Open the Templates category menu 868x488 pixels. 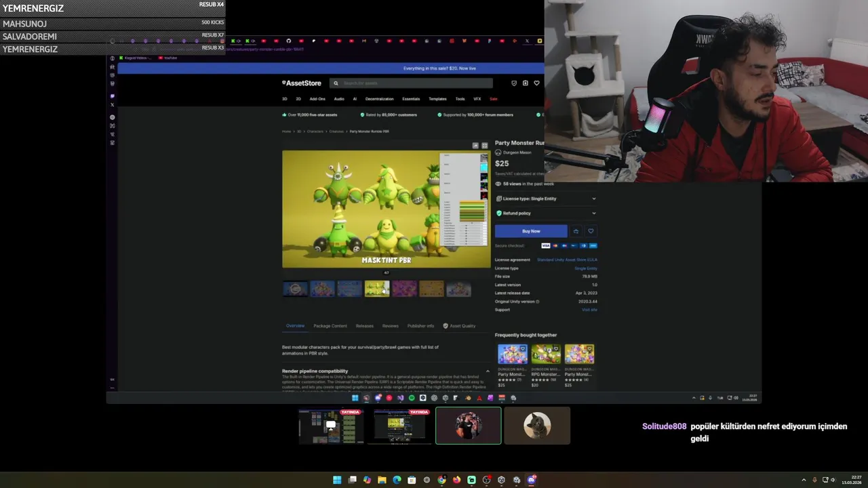(x=437, y=99)
